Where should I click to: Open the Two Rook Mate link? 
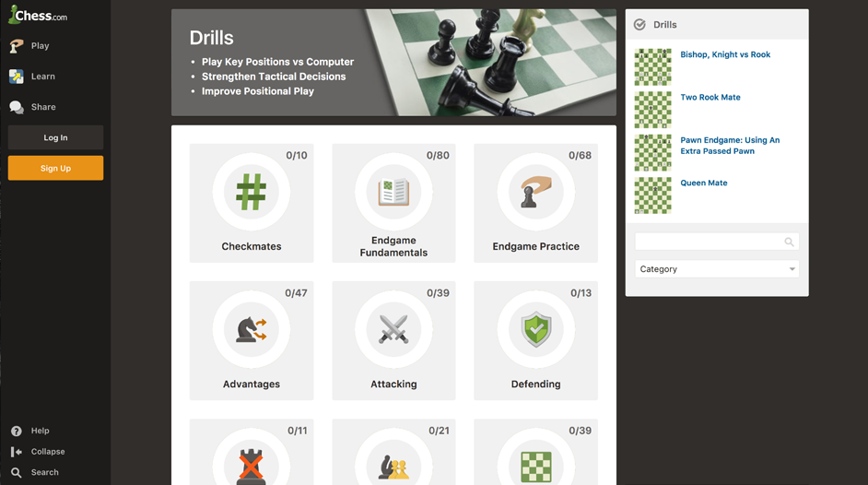click(710, 97)
